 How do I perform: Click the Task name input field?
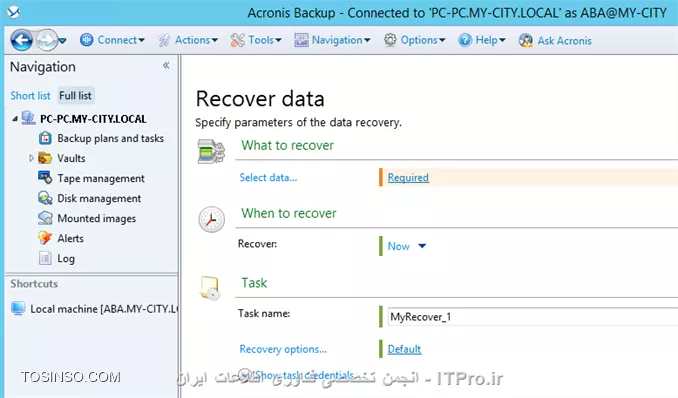tap(533, 317)
